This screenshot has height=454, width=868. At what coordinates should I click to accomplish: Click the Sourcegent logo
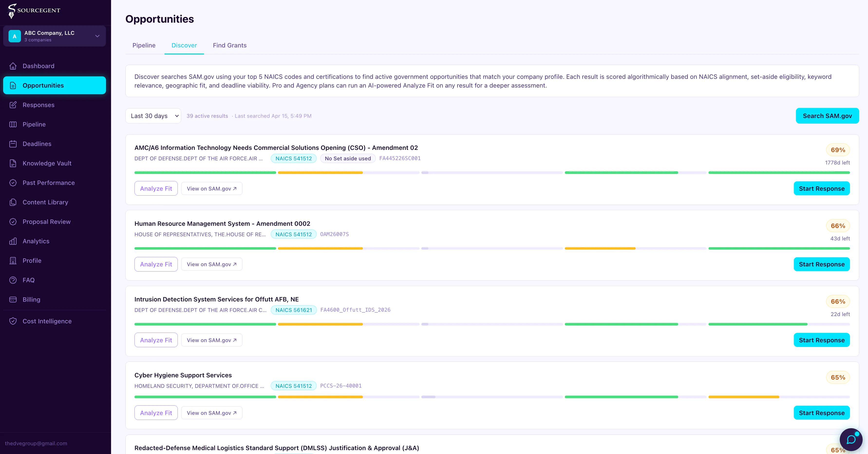click(x=34, y=11)
